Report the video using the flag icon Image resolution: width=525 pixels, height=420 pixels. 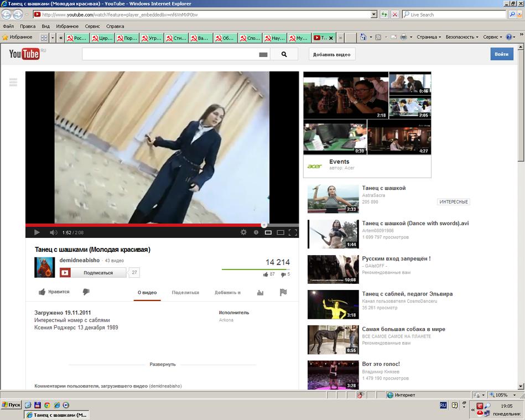pos(283,292)
